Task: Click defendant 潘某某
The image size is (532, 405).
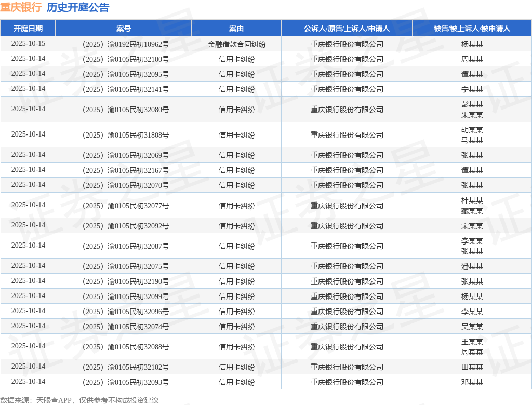Action: 472,266
